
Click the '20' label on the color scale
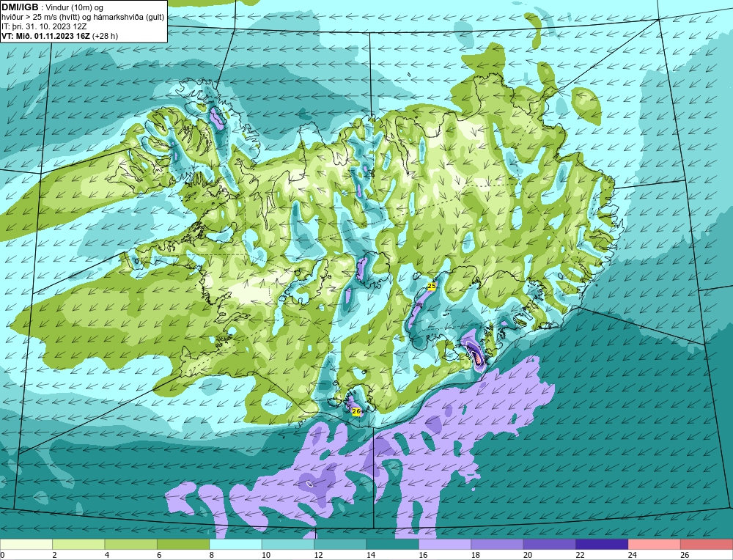[528, 555]
